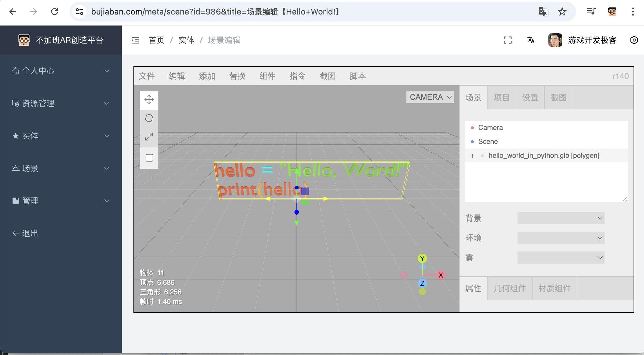
Task: Click the negative Z axis gizmo dot
Action: [422, 267]
